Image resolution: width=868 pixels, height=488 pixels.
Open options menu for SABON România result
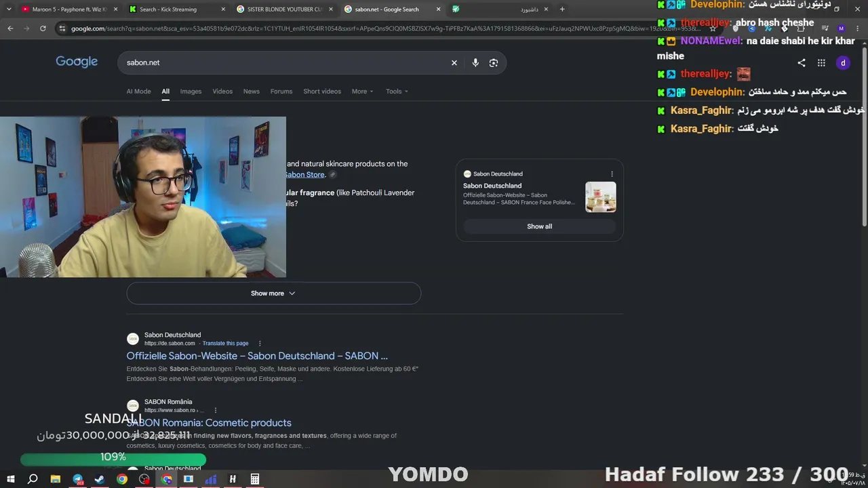tap(216, 410)
